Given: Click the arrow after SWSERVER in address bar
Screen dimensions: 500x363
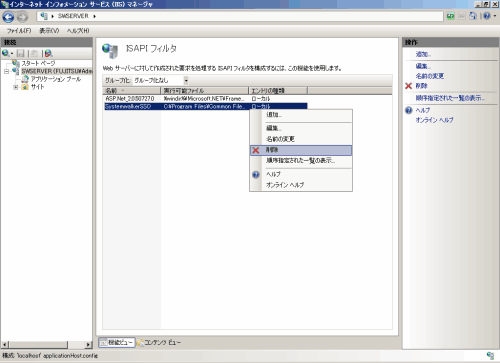Looking at the screenshot, I should (94, 16).
